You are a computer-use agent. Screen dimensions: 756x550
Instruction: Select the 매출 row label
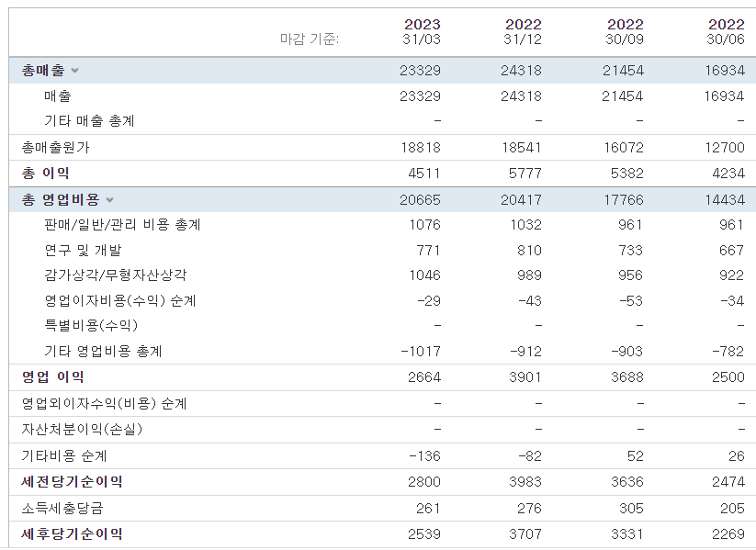58,95
